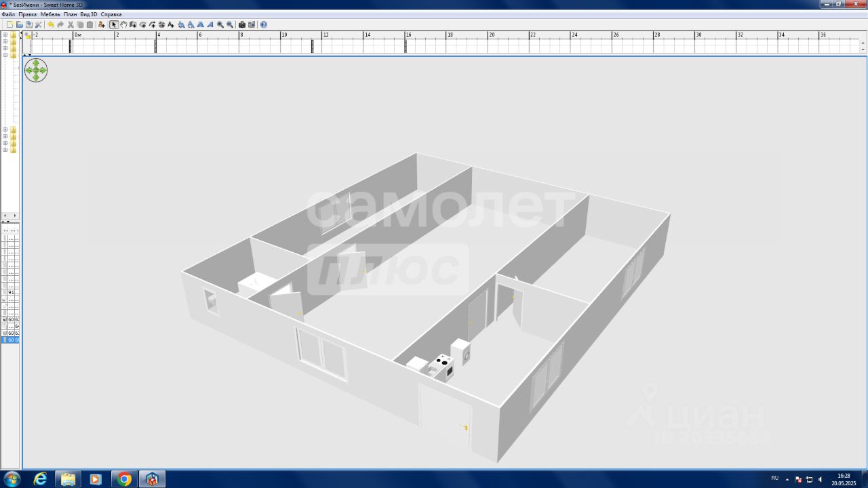Screen dimensions: 868x488
Task: Click plan scrollbar down arrow
Action: point(863,49)
